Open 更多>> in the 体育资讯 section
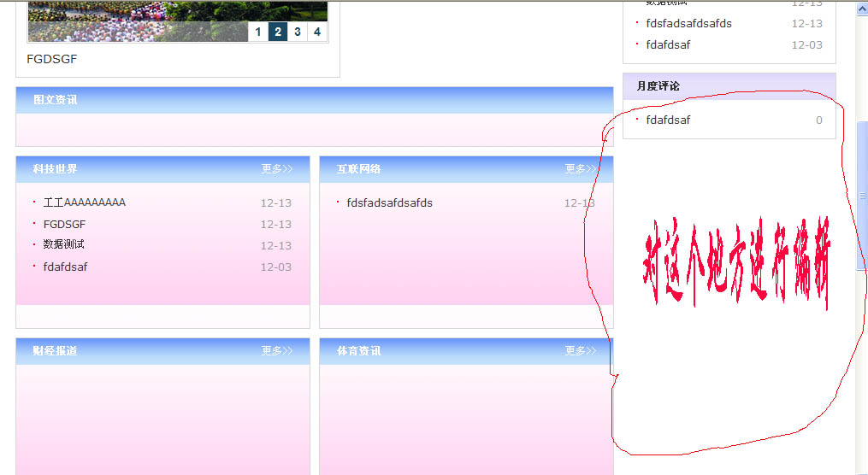The height and width of the screenshot is (475, 868). click(x=581, y=351)
